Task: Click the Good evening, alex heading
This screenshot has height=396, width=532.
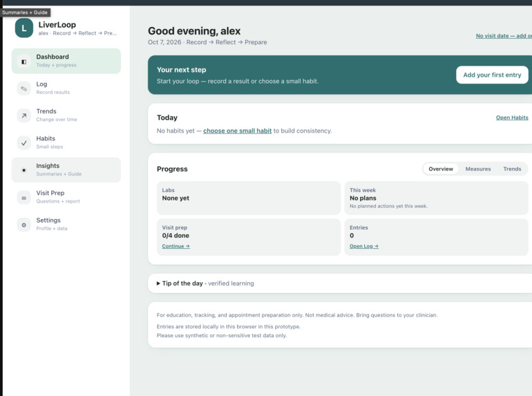Action: pyautogui.click(x=194, y=31)
